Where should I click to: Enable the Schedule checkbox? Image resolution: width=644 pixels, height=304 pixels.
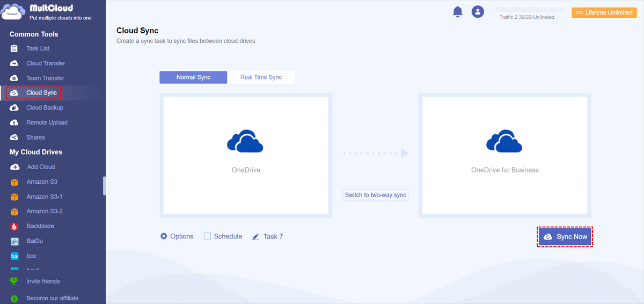pos(207,236)
